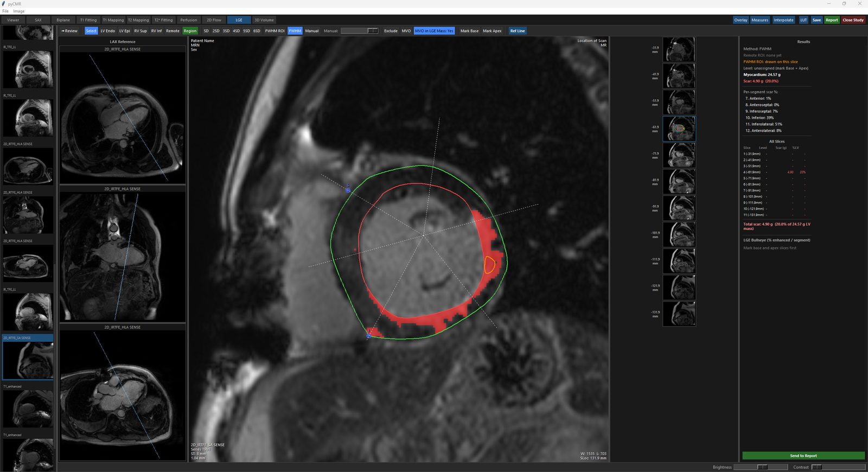Select the Exclude tool
The width and height of the screenshot is (868, 472).
[391, 31]
